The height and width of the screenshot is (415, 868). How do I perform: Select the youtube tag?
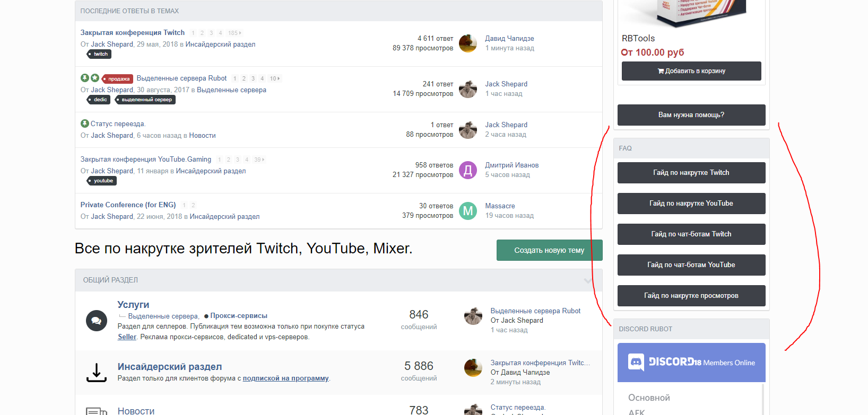point(102,181)
